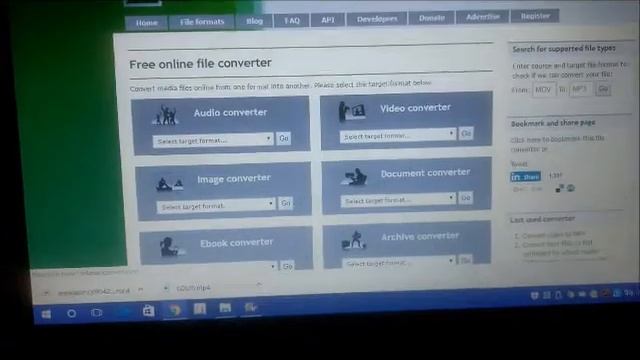Open the Home navigation tab
This screenshot has width=640, height=360.
click(x=147, y=23)
